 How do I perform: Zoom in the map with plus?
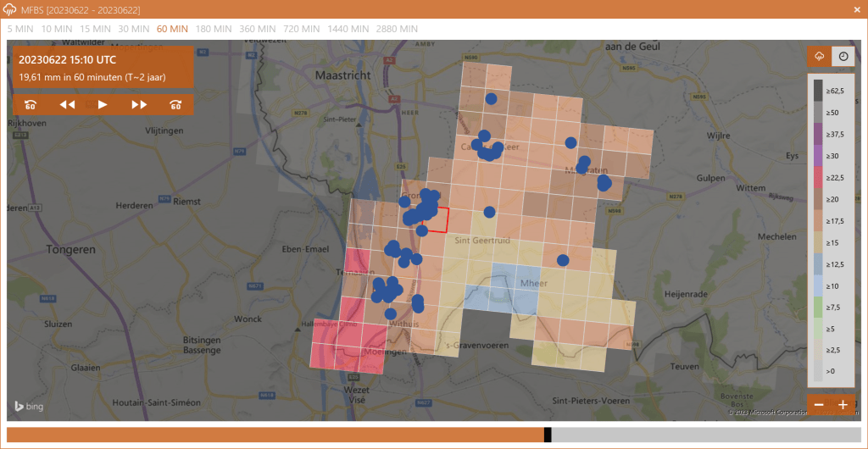pyautogui.click(x=843, y=405)
